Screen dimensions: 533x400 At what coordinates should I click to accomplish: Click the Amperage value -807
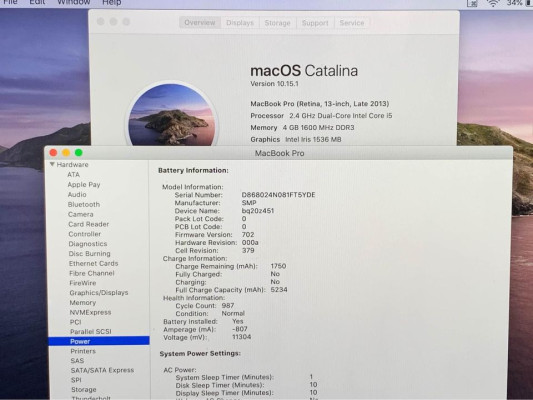[240, 329]
